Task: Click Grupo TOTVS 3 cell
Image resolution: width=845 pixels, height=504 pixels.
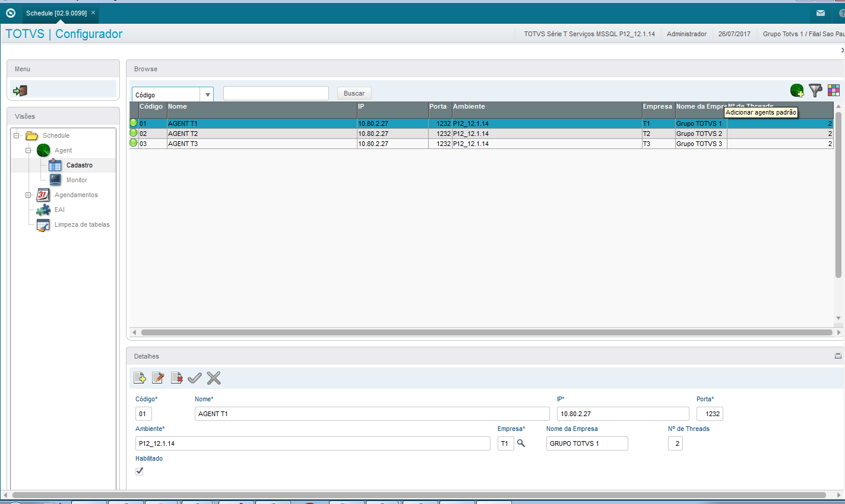Action: point(701,144)
